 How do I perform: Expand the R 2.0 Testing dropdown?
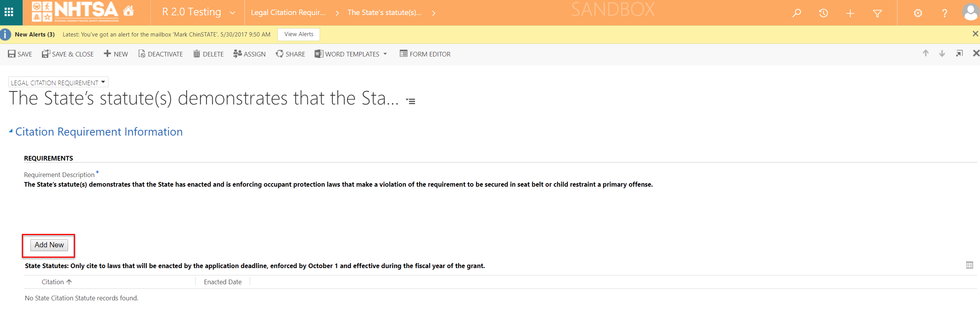tap(232, 13)
